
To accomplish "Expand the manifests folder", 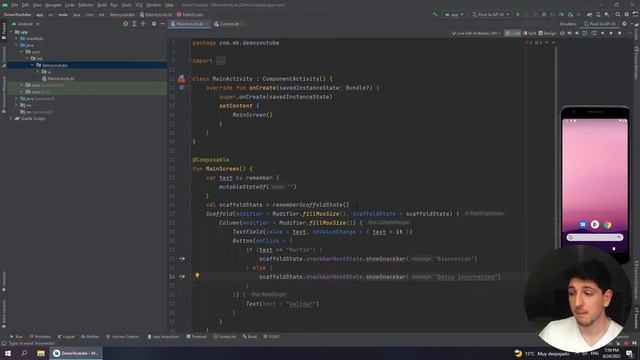I will click(17, 38).
